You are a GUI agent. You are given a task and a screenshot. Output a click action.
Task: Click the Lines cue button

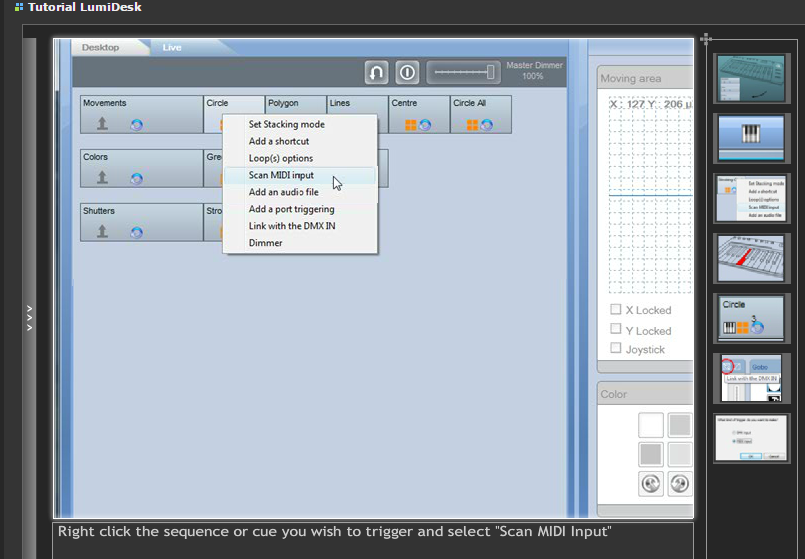[x=357, y=104]
